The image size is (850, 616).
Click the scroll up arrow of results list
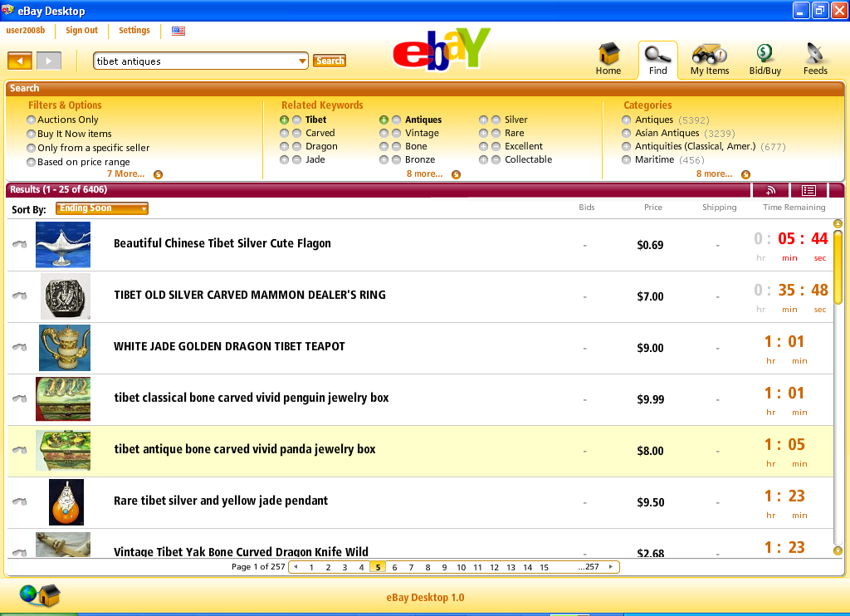[x=838, y=224]
